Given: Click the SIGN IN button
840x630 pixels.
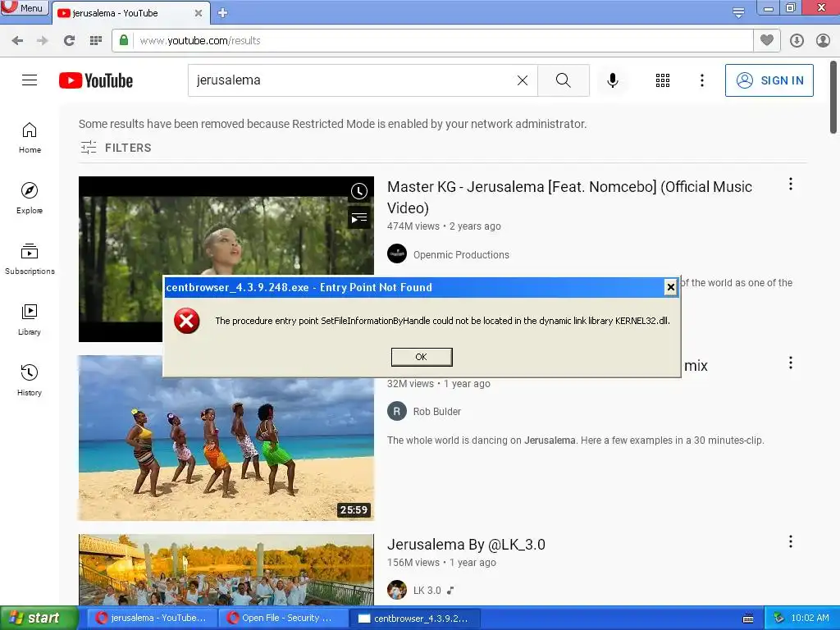Looking at the screenshot, I should 769,80.
